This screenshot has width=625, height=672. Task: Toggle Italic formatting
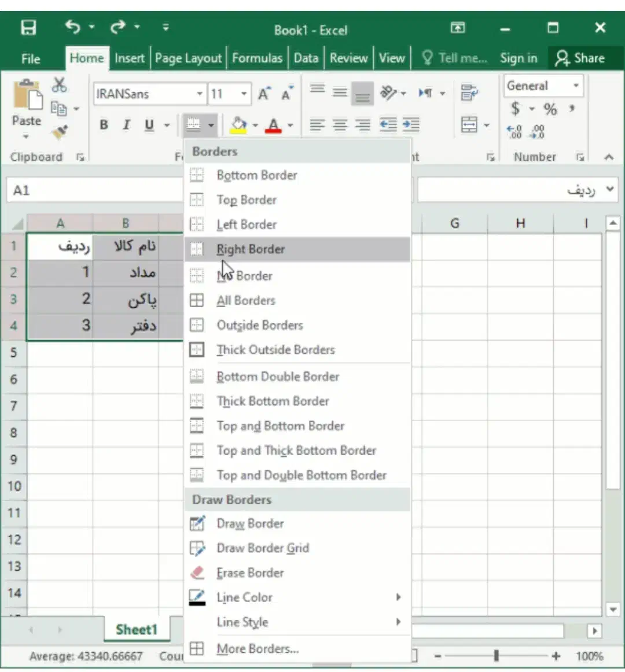point(126,125)
